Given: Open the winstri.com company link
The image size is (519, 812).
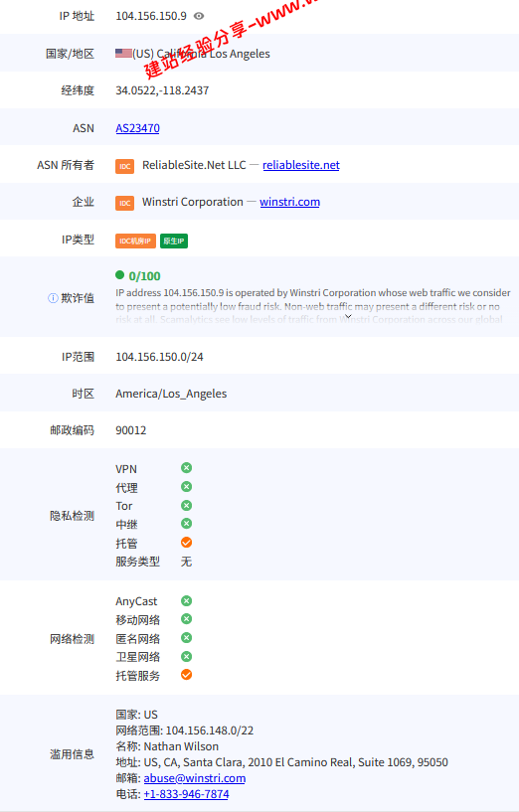Looking at the screenshot, I should coord(289,202).
